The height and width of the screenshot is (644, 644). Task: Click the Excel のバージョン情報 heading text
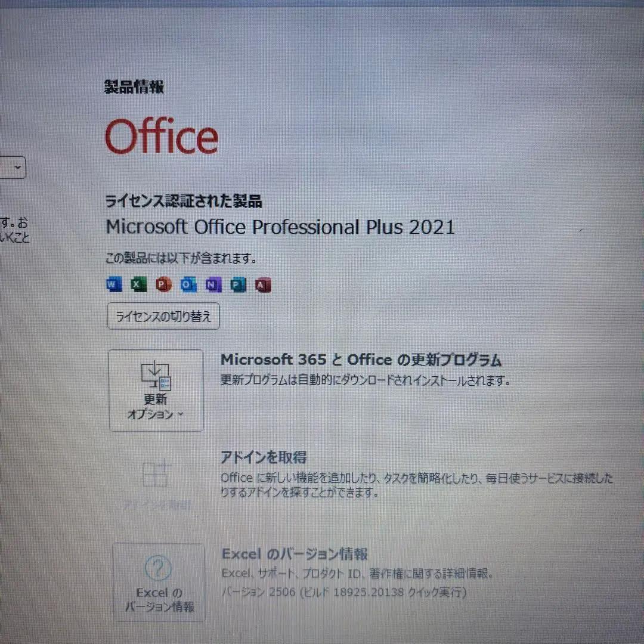point(295,553)
